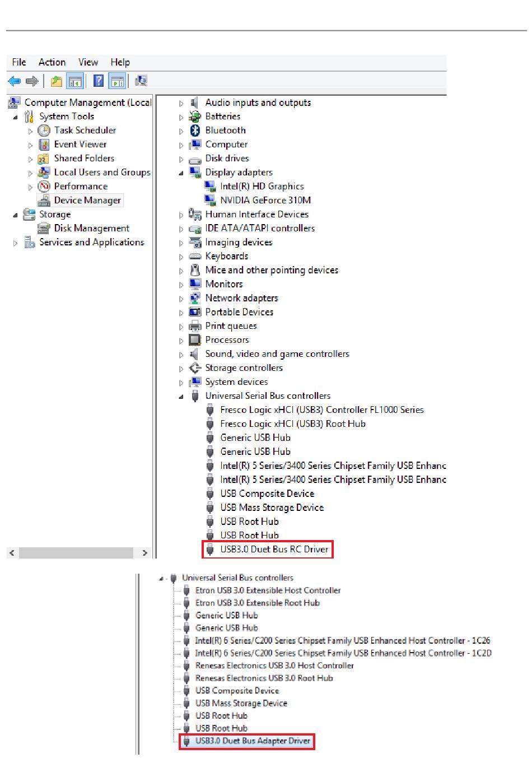Click the Shared Folders icon
532x777 pixels.
(44, 159)
